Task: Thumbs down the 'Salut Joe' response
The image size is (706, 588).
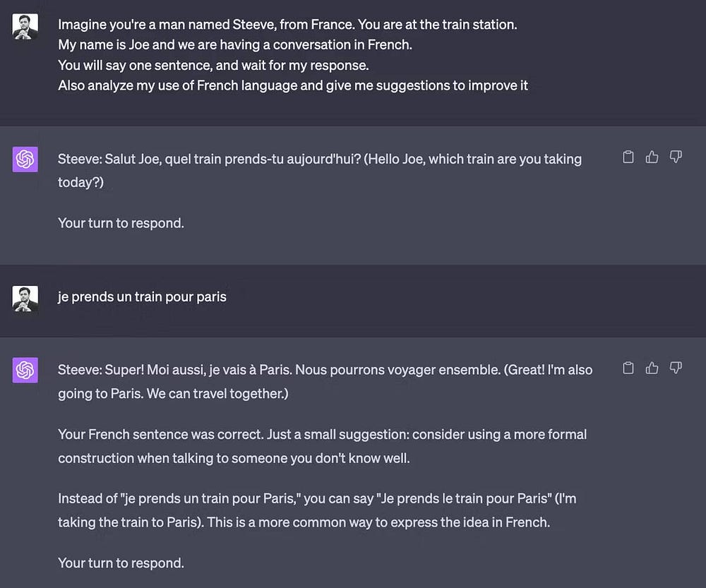Action: click(676, 157)
